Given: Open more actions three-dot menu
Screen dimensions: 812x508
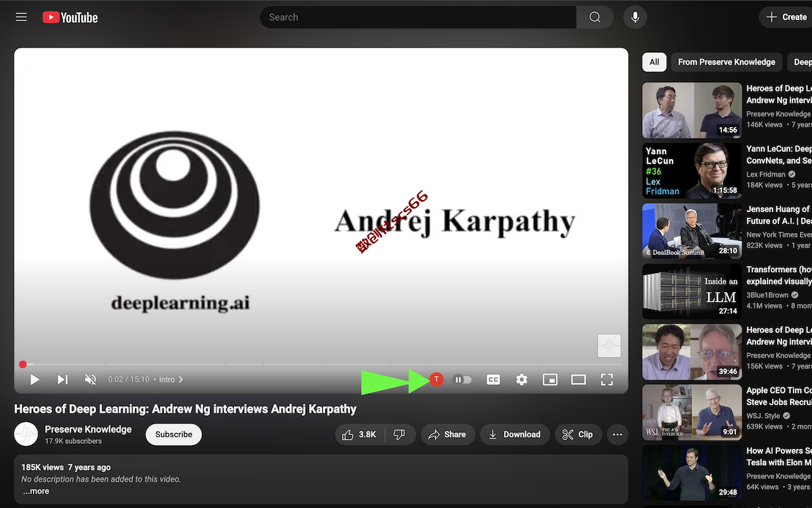Looking at the screenshot, I should (x=618, y=434).
